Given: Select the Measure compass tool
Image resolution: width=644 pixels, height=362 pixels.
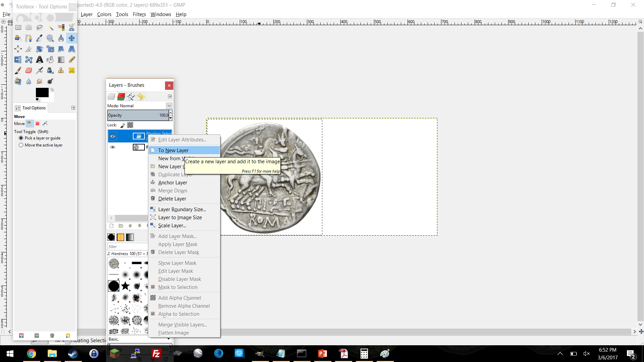Looking at the screenshot, I should (61, 38).
